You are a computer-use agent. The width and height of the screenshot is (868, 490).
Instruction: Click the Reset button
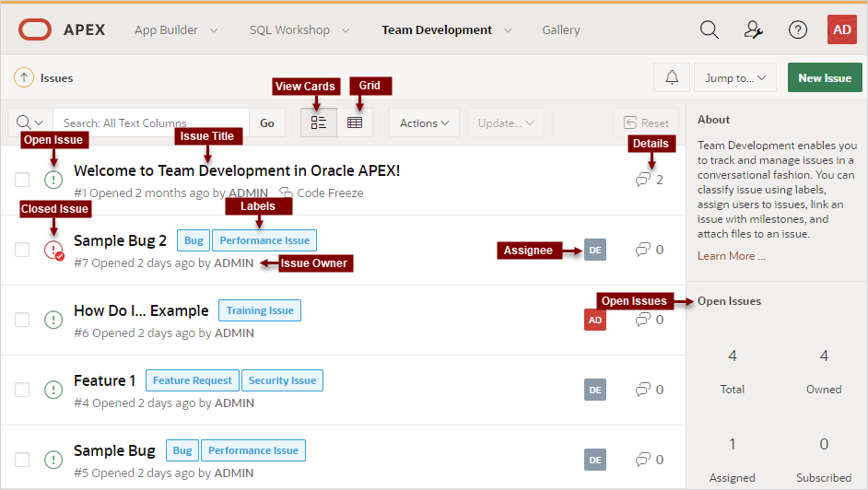coord(646,122)
